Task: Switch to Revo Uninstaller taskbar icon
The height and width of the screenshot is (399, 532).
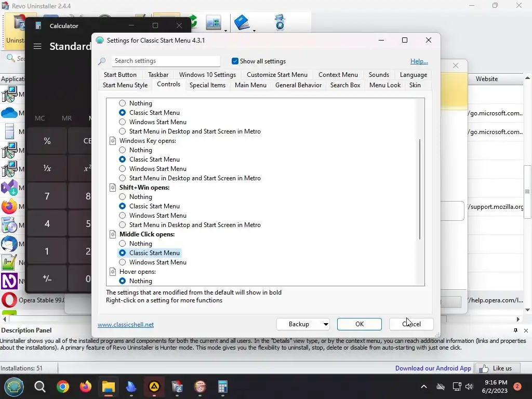Action: [177, 387]
